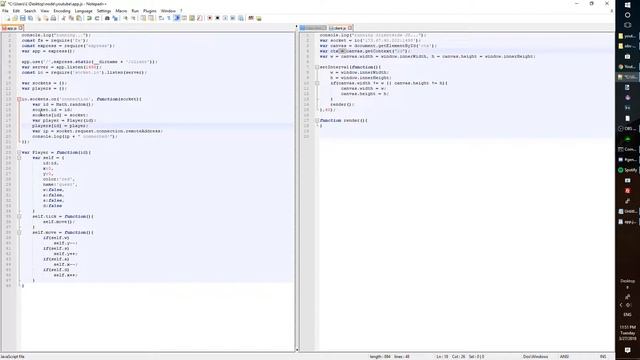Switch to OBS on the taskbar
This screenshot has height=360, width=640.
[x=628, y=129]
